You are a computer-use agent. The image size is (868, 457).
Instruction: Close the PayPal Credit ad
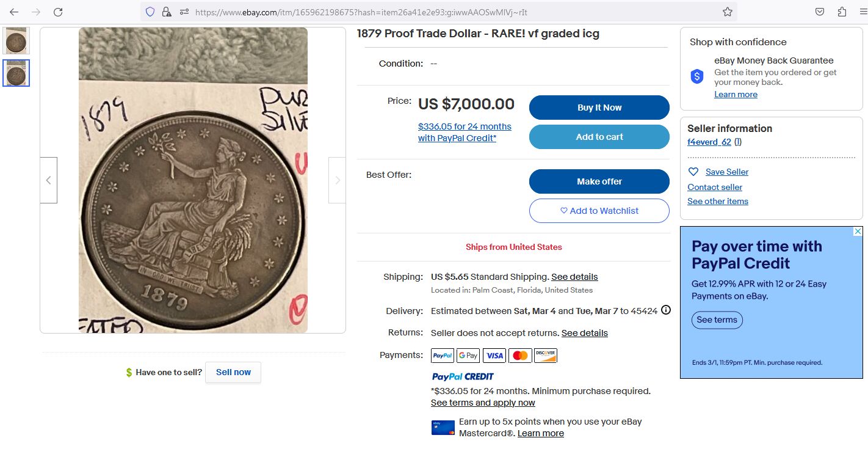[858, 232]
